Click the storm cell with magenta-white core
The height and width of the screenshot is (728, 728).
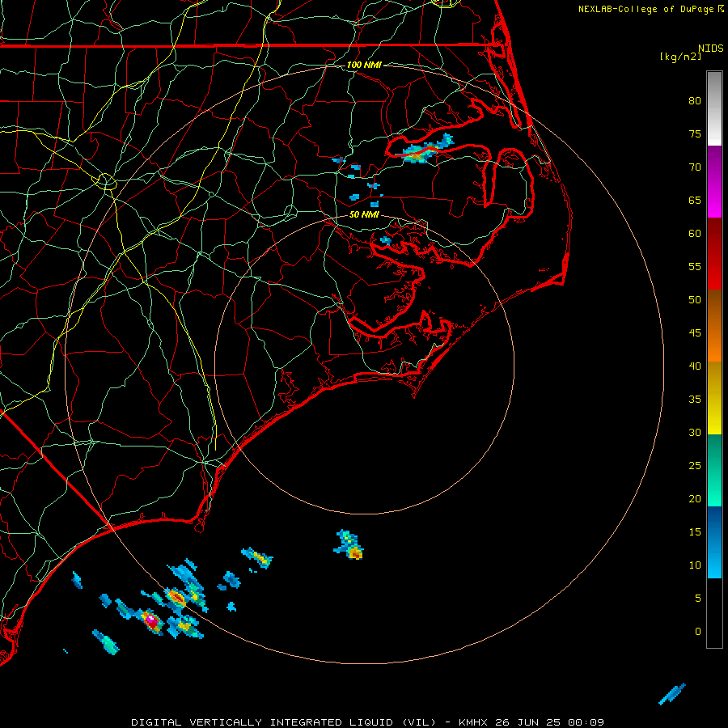tap(150, 620)
